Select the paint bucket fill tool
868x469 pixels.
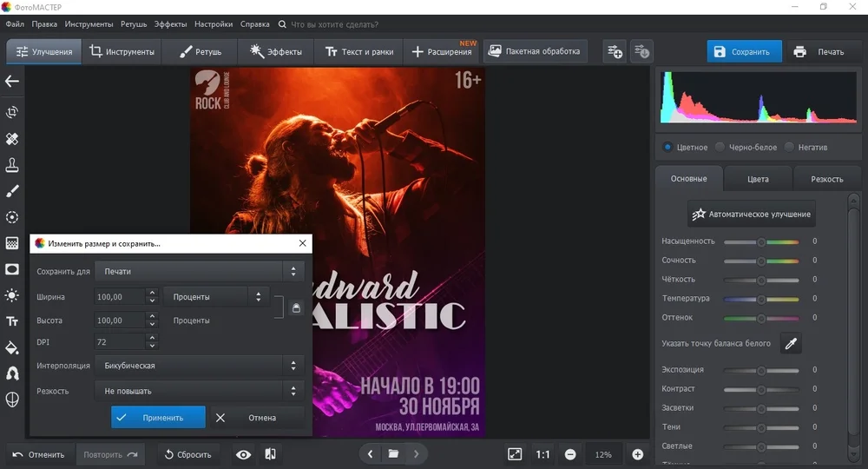tap(12, 347)
